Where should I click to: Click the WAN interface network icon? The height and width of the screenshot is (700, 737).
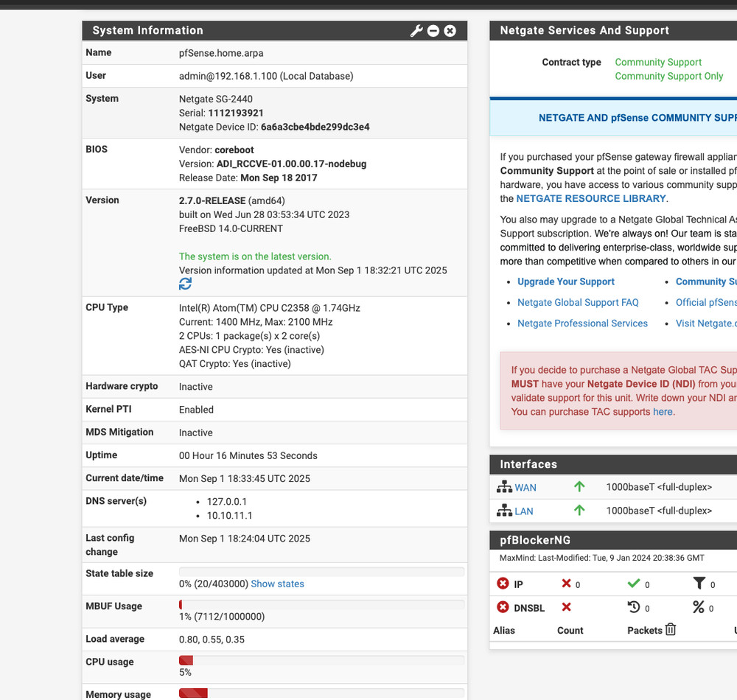504,487
